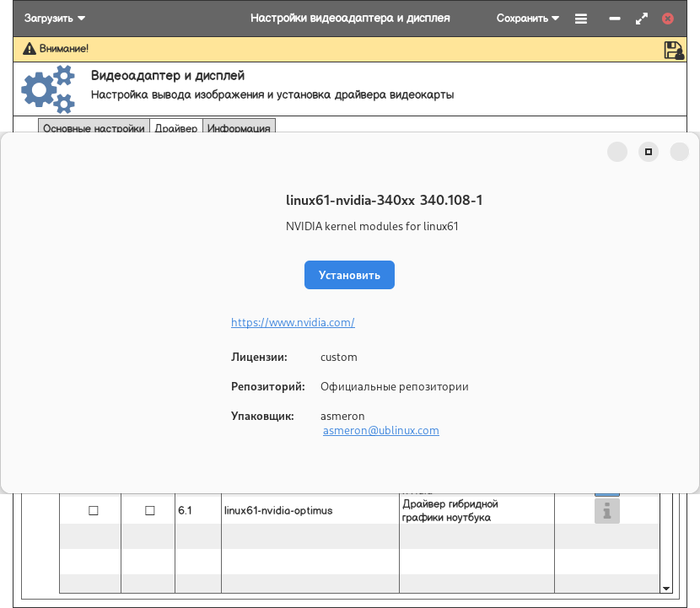
Task: Click the driver table scrollbar down arrow
Action: [666, 589]
